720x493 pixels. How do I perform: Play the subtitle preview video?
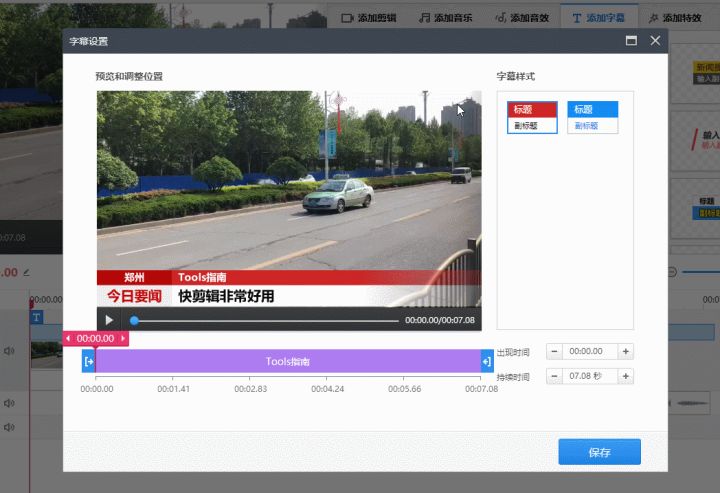pos(109,320)
